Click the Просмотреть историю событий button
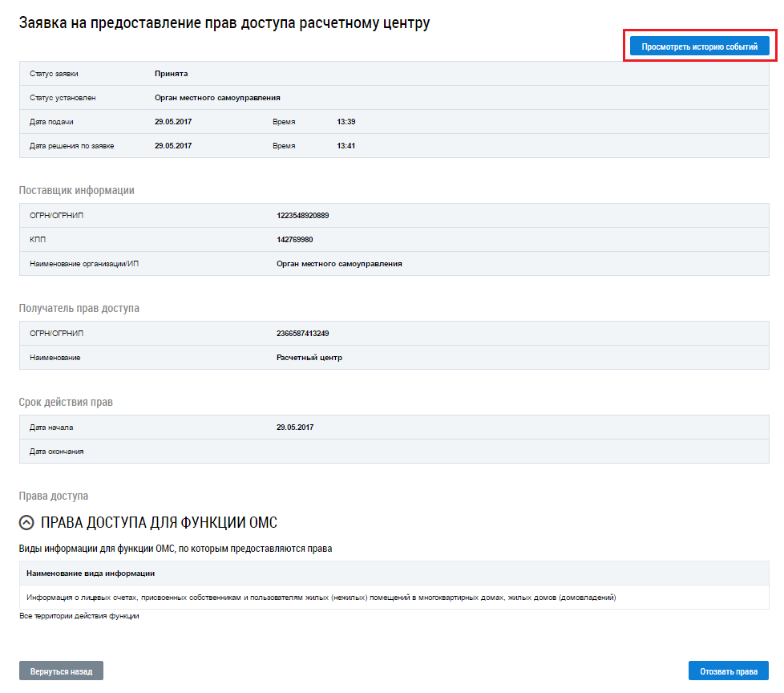Viewport: 784px width, 693px height. tap(699, 47)
